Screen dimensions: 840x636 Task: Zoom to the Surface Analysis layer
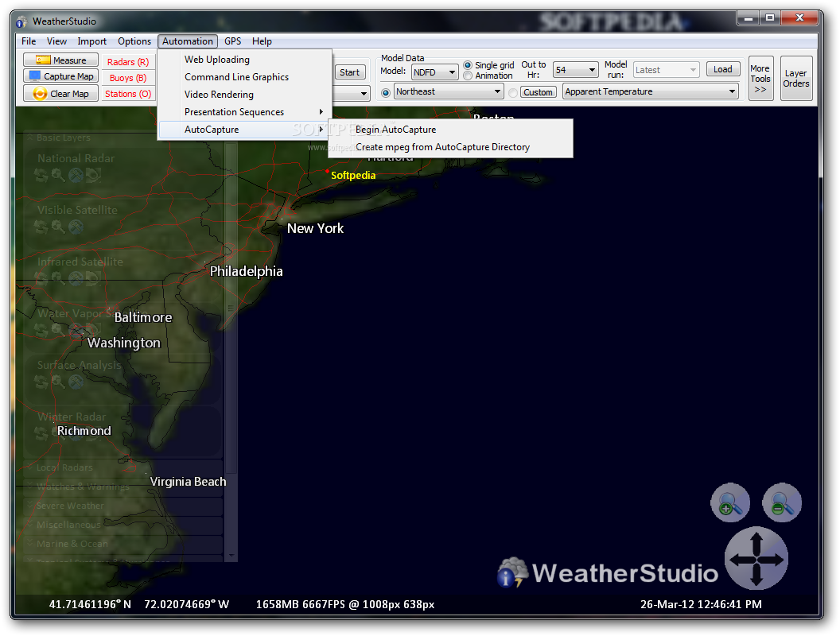pyautogui.click(x=58, y=382)
